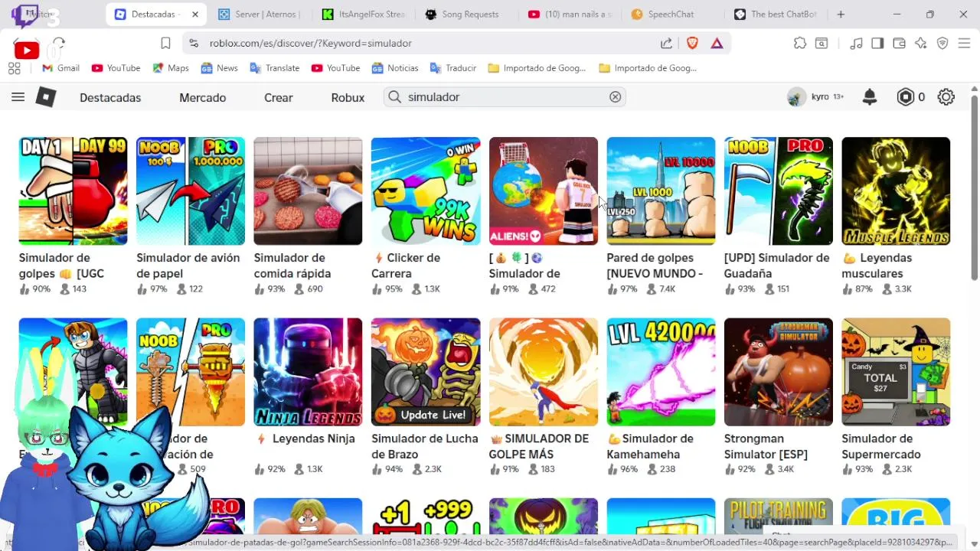Open the Roblox hamburger navigation menu
The image size is (980, 551).
click(18, 97)
